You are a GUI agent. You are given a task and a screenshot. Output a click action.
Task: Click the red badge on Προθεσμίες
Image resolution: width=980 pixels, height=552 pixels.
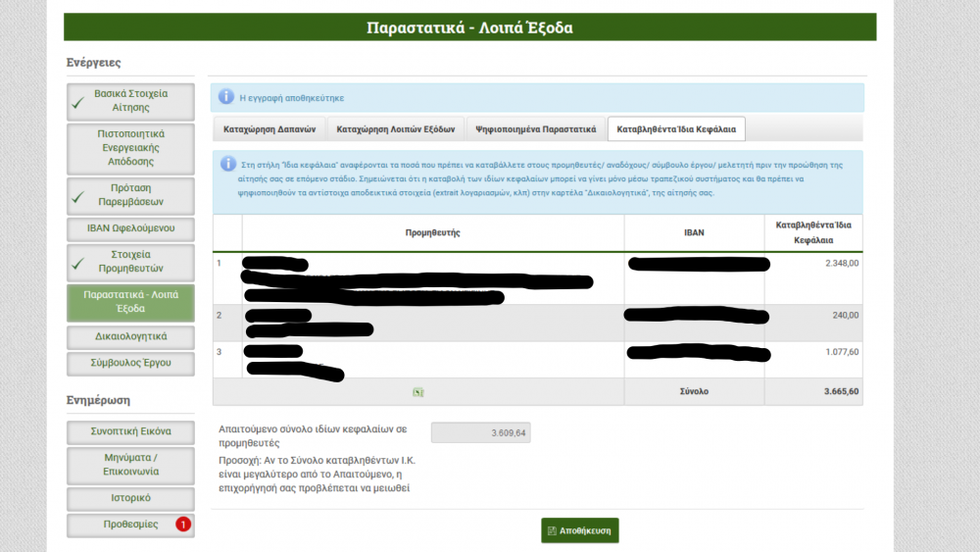click(182, 525)
